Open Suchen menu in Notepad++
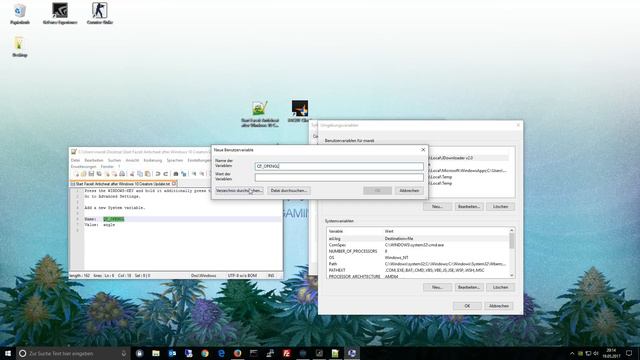 pos(114,160)
